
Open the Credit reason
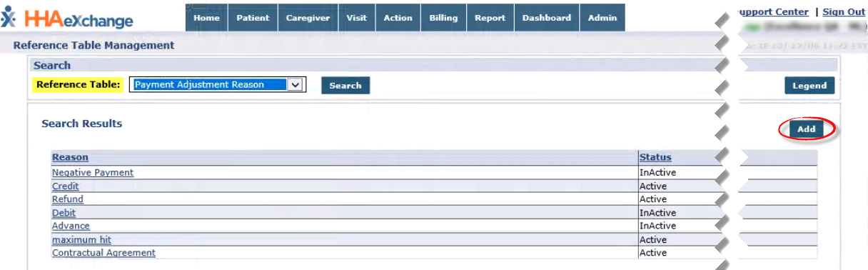click(66, 186)
